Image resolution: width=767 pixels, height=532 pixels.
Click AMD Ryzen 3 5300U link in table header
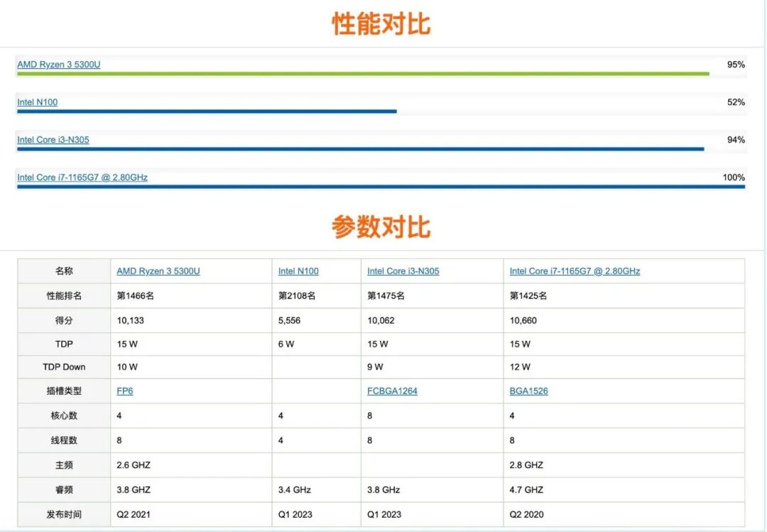tap(158, 271)
